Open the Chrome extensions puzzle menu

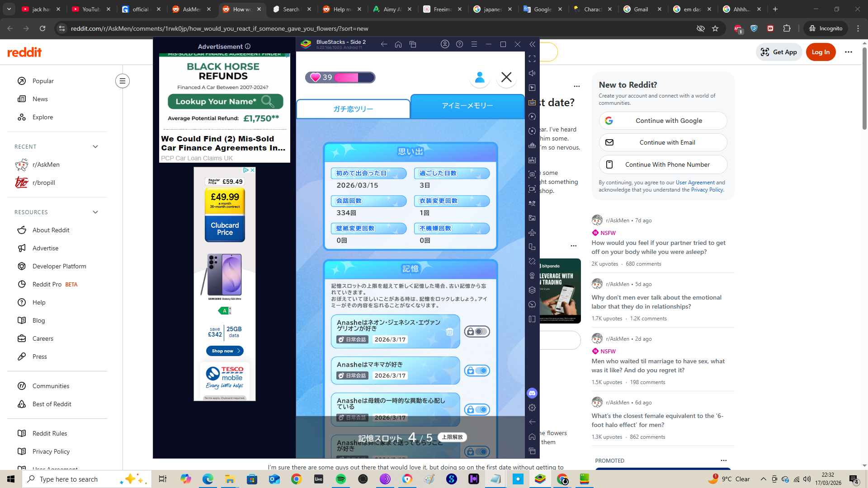pos(787,28)
